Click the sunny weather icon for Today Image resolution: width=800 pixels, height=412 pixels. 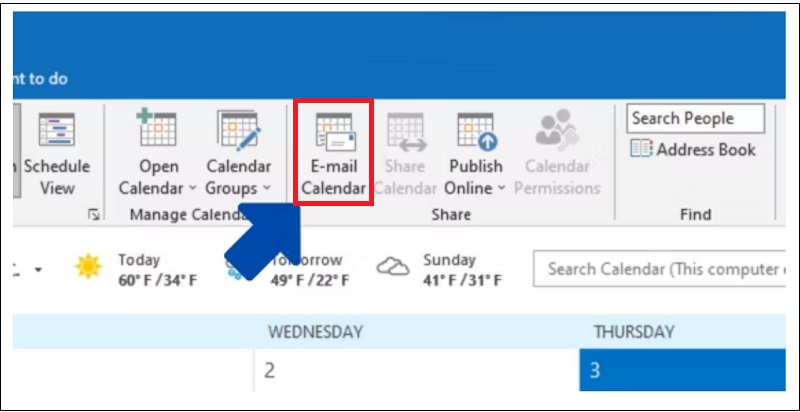[89, 267]
